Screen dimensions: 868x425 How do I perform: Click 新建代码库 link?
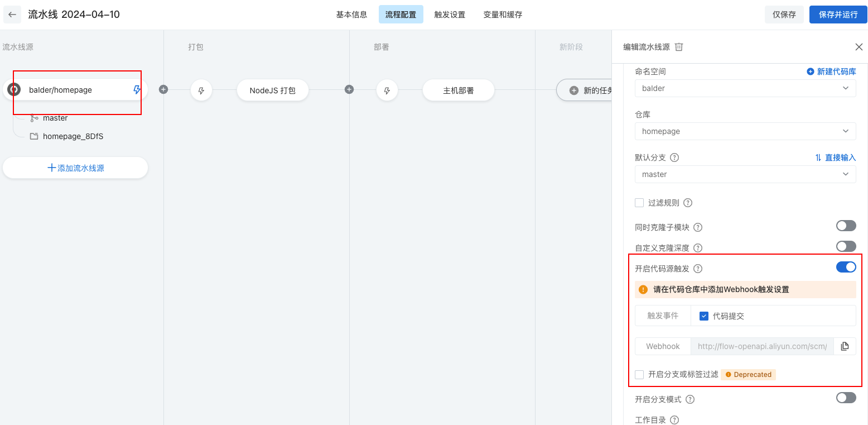click(x=831, y=71)
